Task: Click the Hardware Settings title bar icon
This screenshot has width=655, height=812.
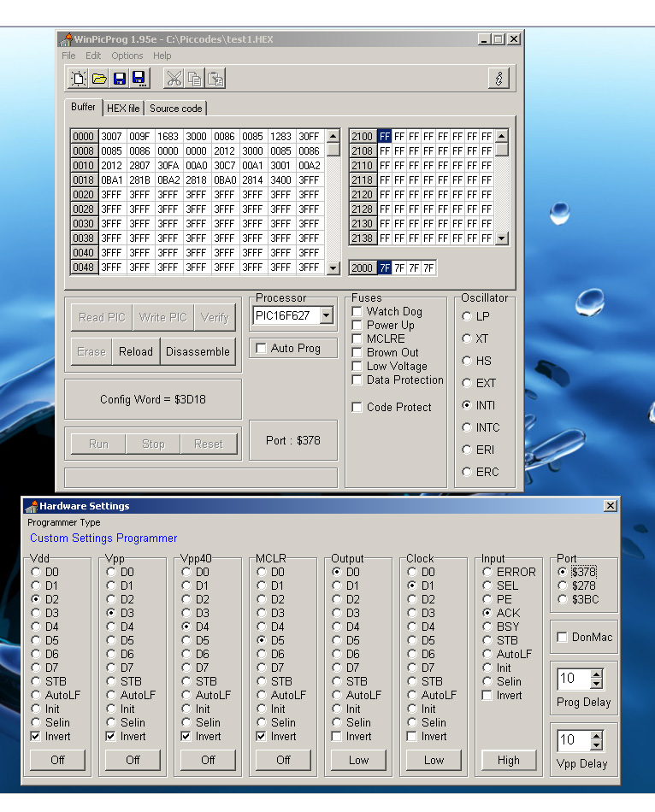Action: (x=32, y=506)
